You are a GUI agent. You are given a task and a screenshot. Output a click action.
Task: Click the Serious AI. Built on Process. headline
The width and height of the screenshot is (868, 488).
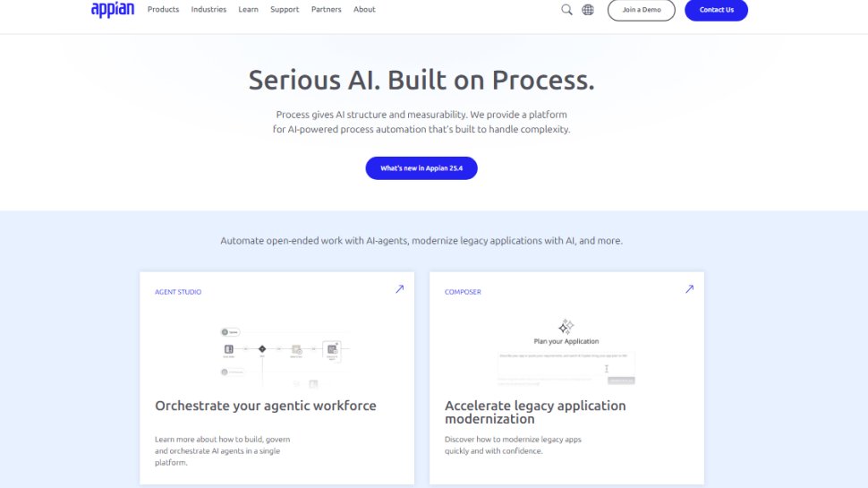pyautogui.click(x=421, y=81)
